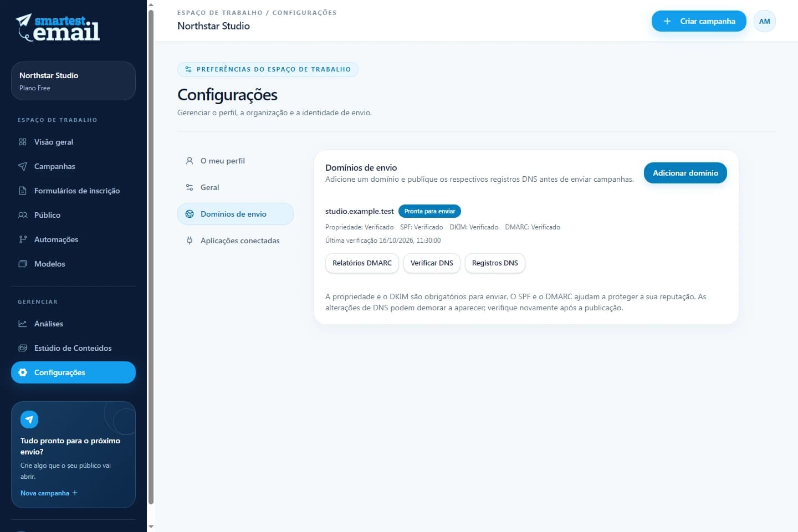Open the Visão geral page
798x532 pixels.
click(73, 142)
